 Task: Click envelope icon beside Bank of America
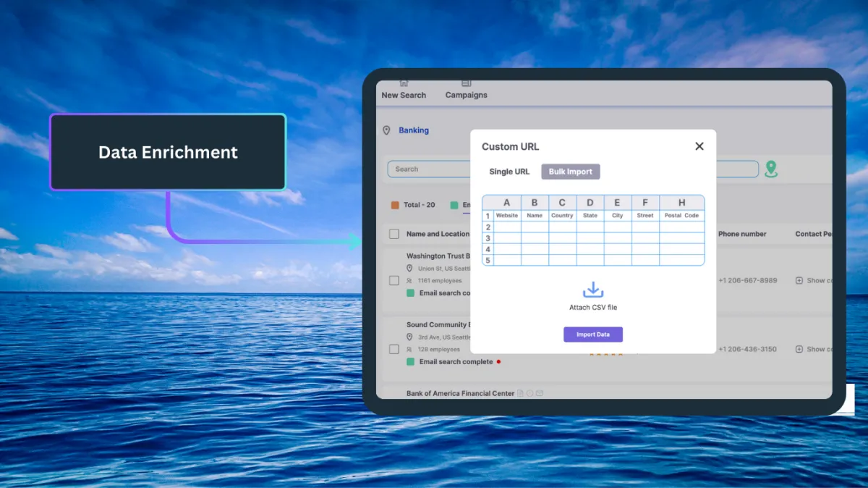(x=539, y=393)
